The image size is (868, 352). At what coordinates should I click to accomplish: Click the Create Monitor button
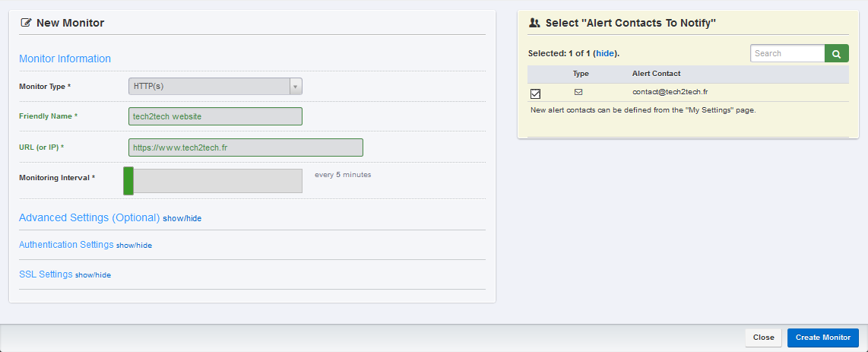tap(822, 338)
